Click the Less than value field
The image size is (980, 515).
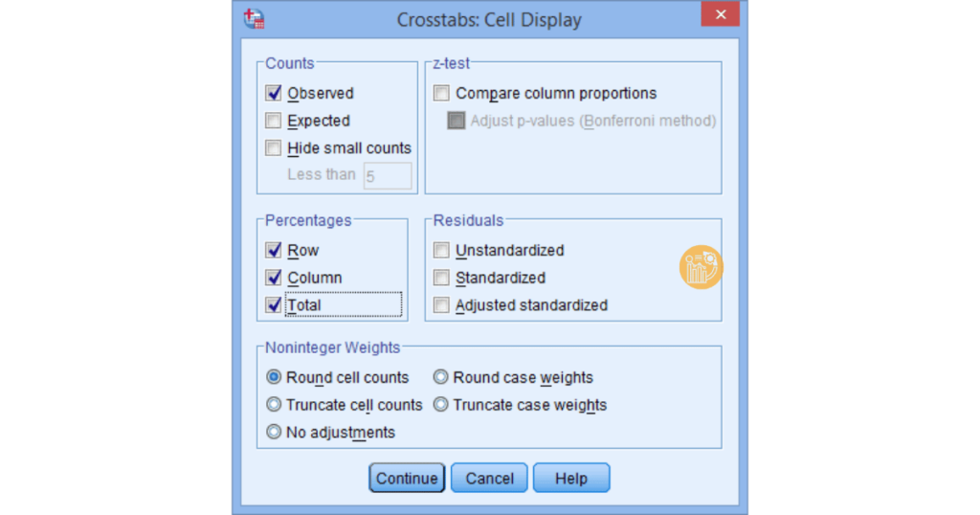click(x=388, y=176)
